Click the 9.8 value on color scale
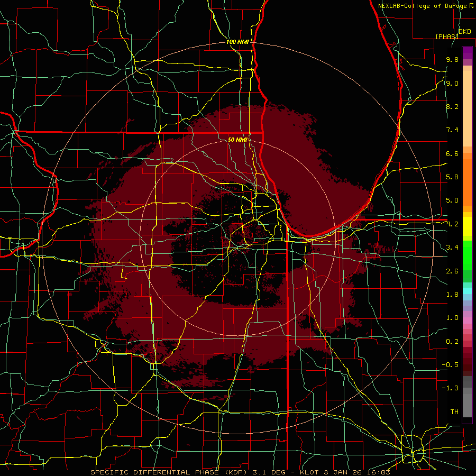 (x=452, y=59)
